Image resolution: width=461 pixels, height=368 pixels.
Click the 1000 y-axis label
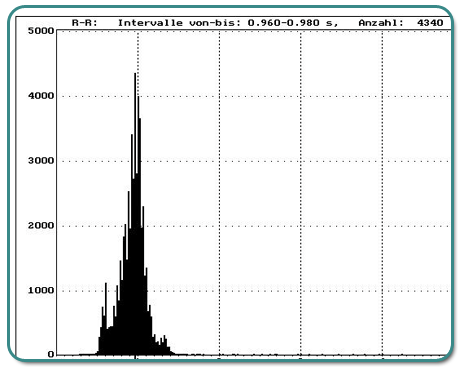(41, 290)
